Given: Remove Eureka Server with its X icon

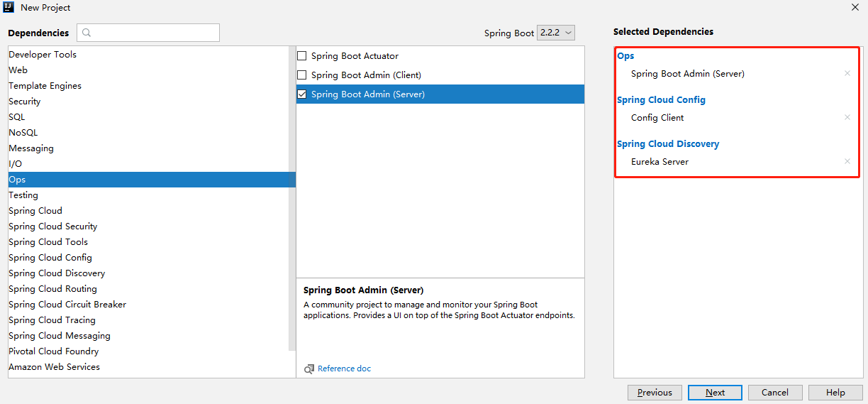Looking at the screenshot, I should (847, 162).
